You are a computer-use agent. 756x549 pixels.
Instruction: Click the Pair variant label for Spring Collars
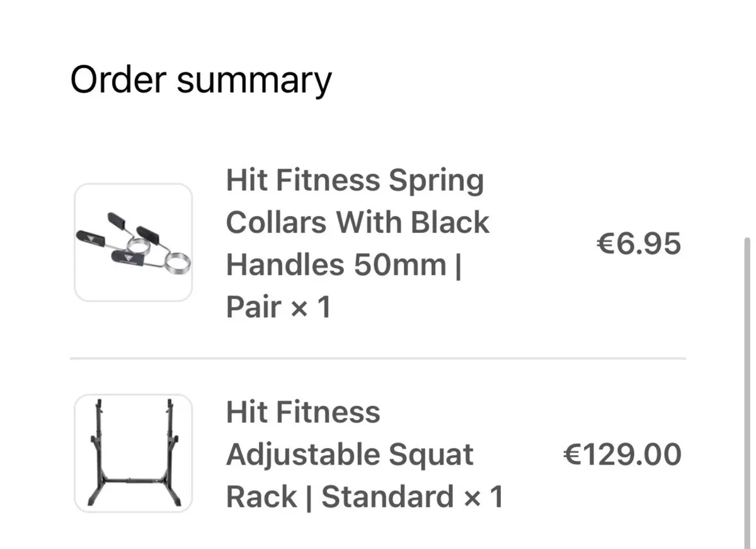point(253,307)
